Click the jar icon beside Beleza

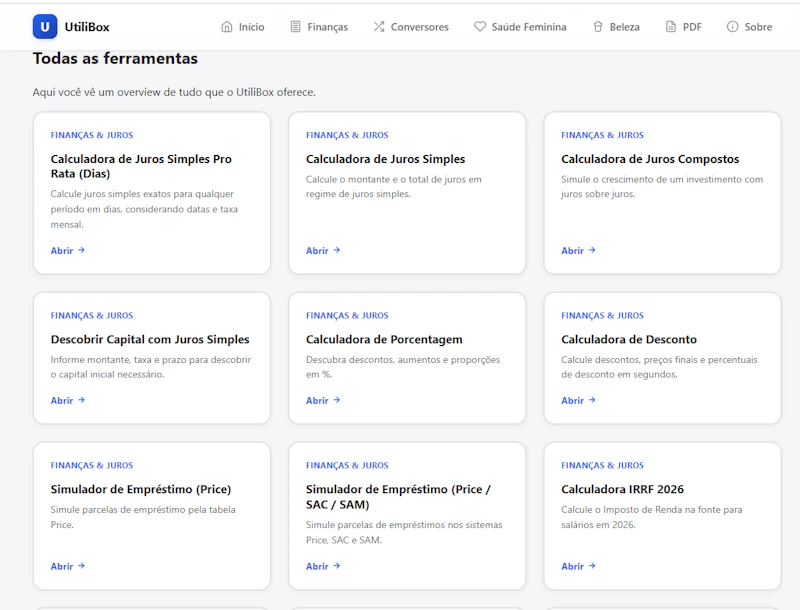598,27
